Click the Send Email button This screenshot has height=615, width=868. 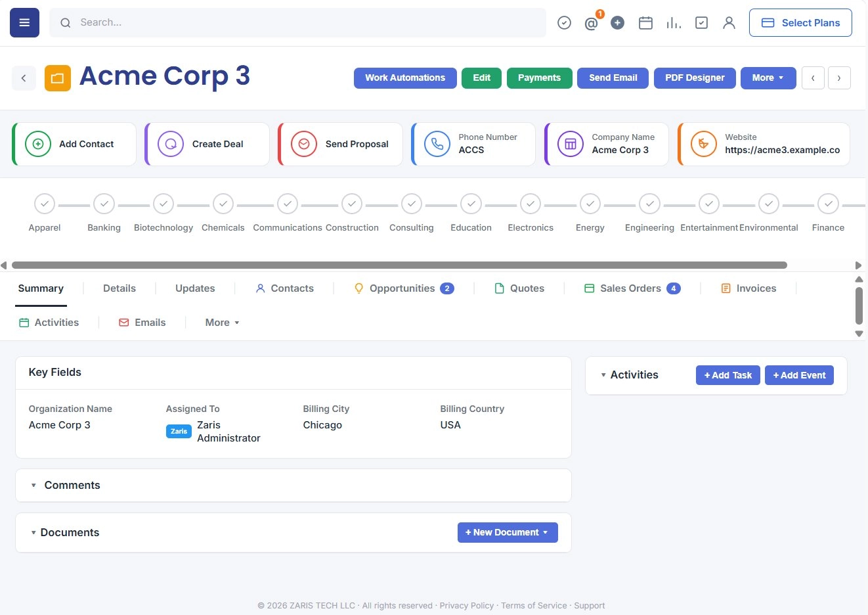click(x=613, y=78)
